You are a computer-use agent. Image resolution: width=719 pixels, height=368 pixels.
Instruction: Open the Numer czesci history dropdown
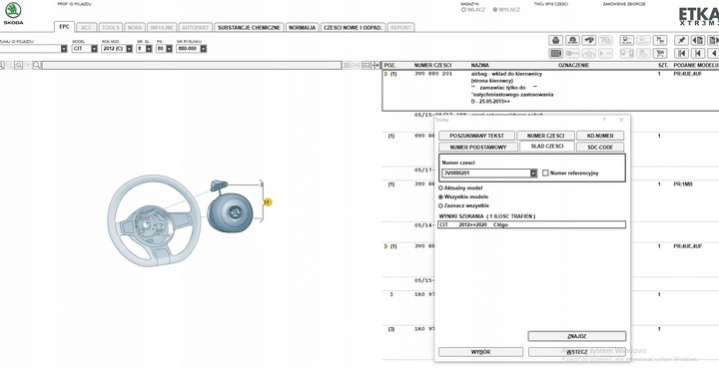tap(533, 173)
